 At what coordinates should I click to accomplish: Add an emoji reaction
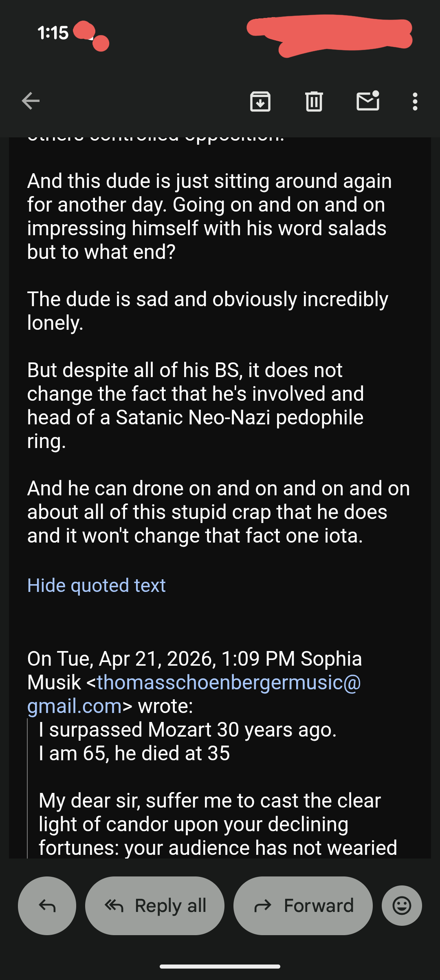[402, 905]
